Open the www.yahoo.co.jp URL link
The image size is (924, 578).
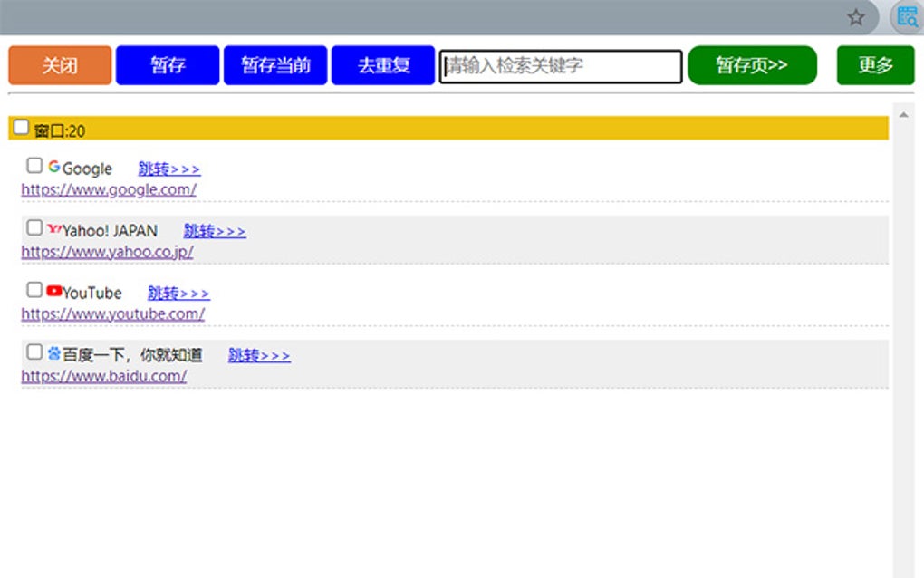tap(106, 252)
